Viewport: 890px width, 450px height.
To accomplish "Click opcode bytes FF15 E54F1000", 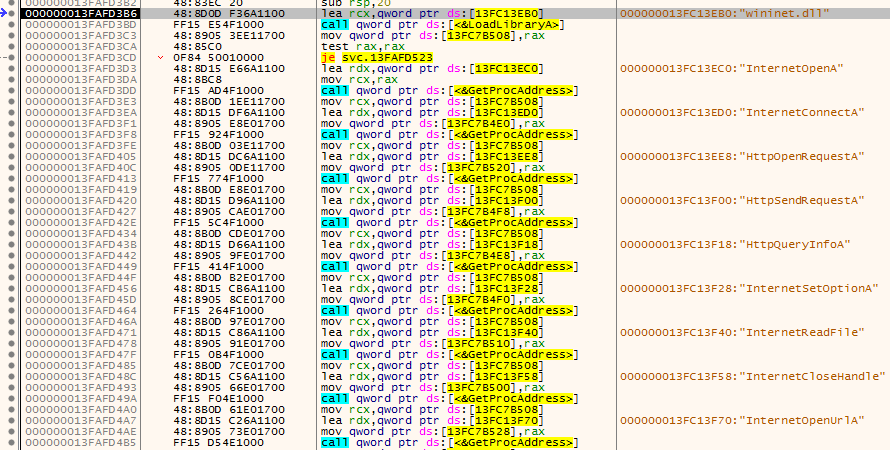I will 219,24.
